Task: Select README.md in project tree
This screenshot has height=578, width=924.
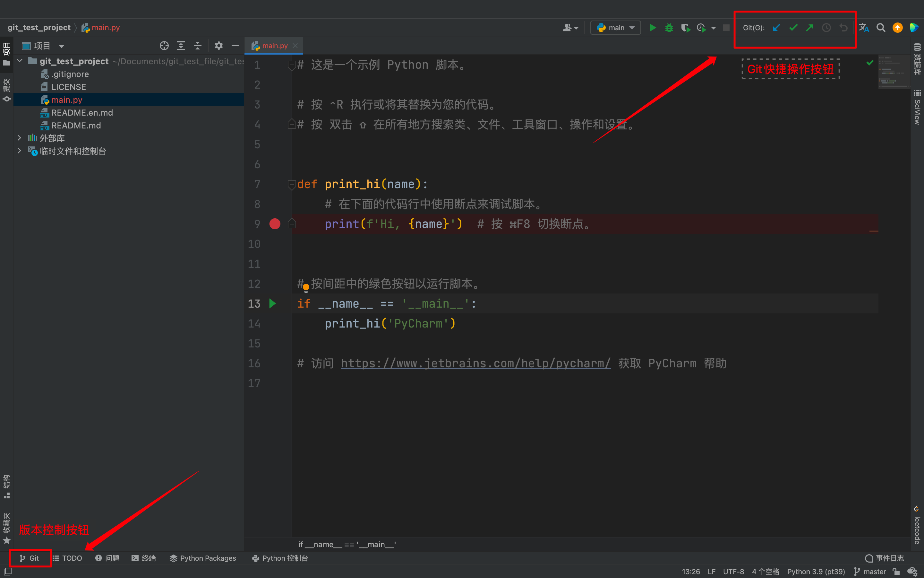Action: coord(76,125)
